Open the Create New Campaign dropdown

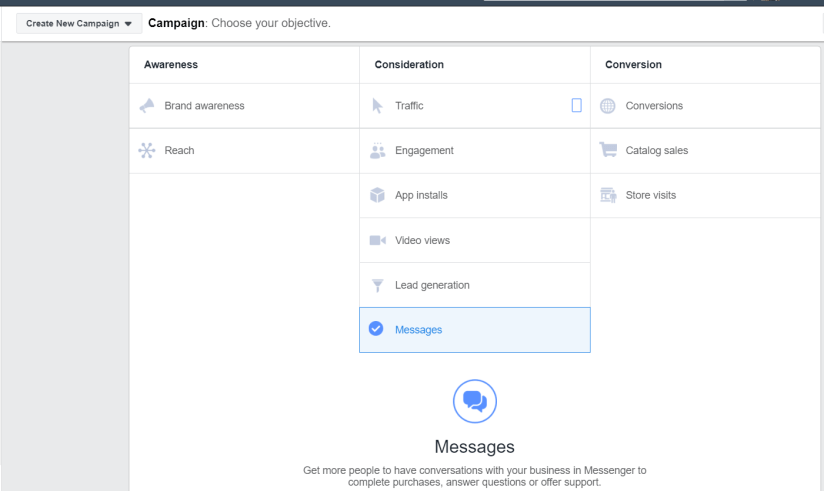click(x=79, y=23)
